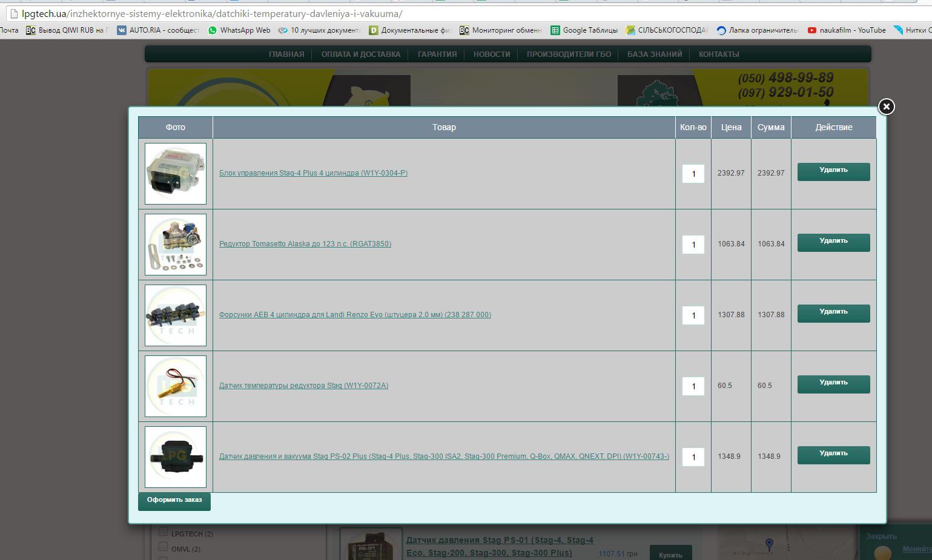Remove the Stag-4 Plus control unit from cart

[833, 171]
